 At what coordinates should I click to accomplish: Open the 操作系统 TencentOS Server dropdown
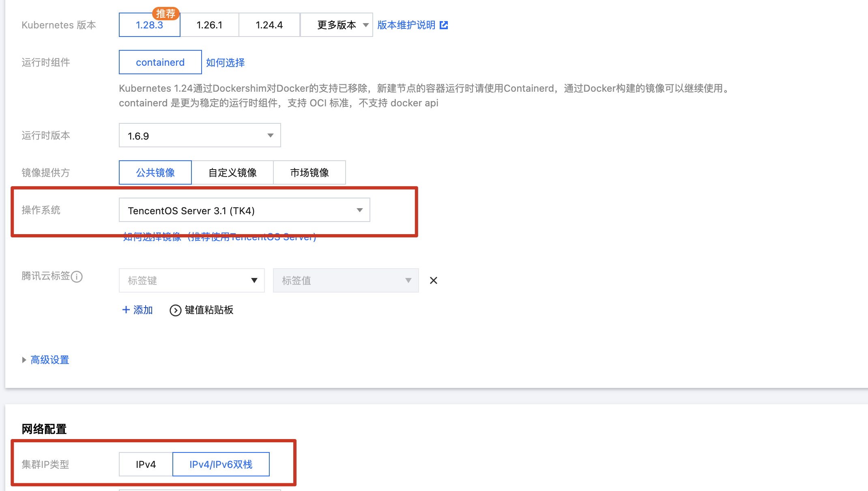(x=244, y=210)
